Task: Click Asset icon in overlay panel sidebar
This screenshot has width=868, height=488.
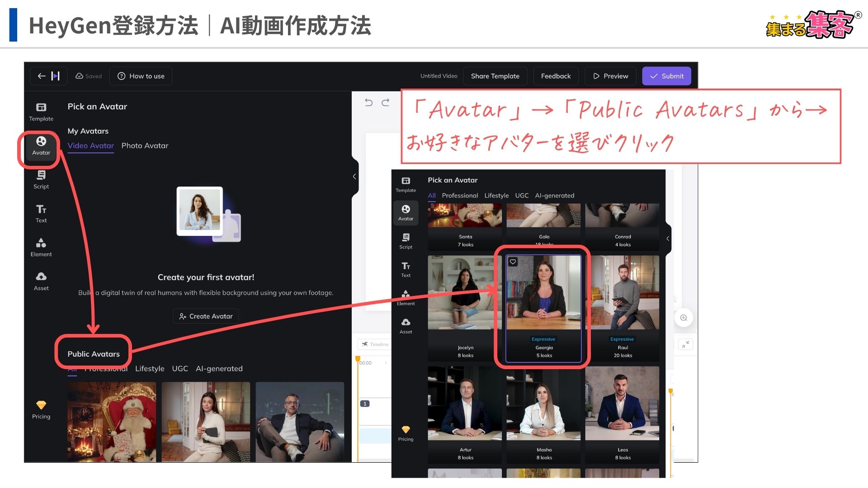Action: 406,326
